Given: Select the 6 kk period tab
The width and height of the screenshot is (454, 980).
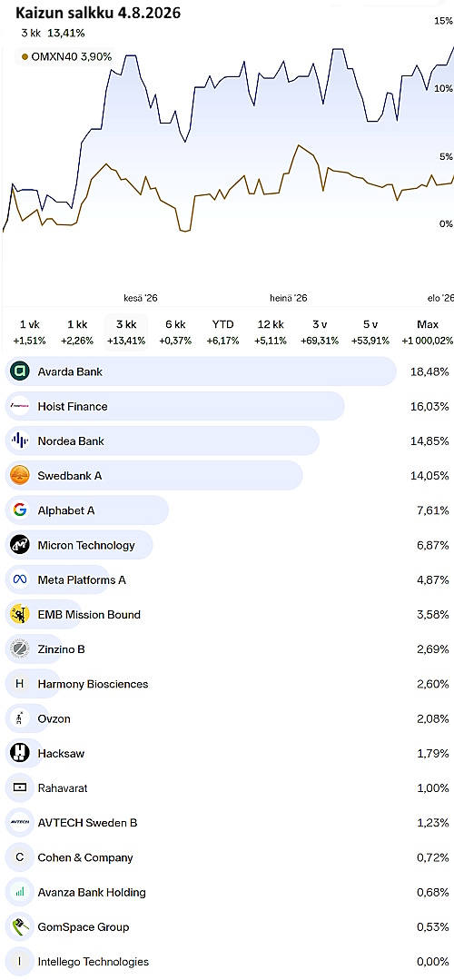Looking at the screenshot, I should coord(175,332).
